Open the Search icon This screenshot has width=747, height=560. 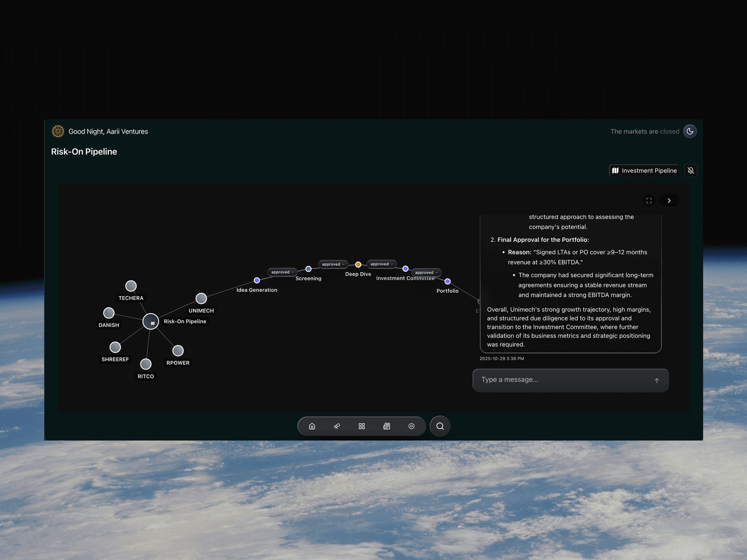point(440,426)
